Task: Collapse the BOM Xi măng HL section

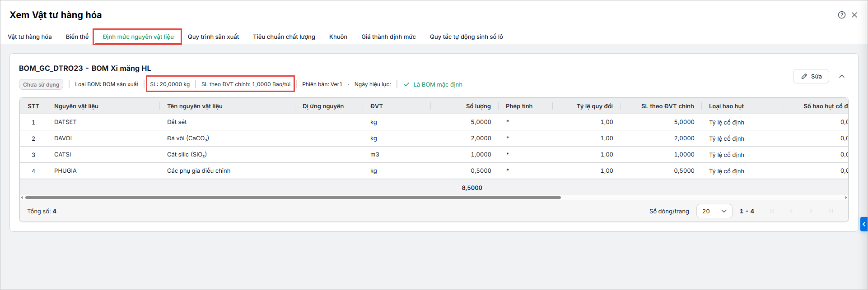Action: pyautogui.click(x=842, y=76)
